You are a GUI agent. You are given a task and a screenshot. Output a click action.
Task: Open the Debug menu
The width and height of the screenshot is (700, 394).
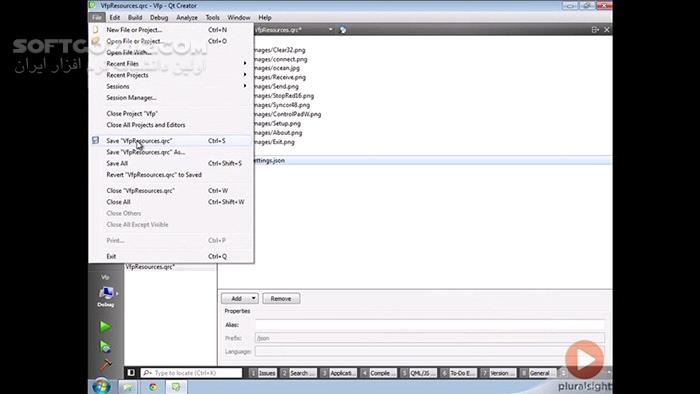coord(159,17)
